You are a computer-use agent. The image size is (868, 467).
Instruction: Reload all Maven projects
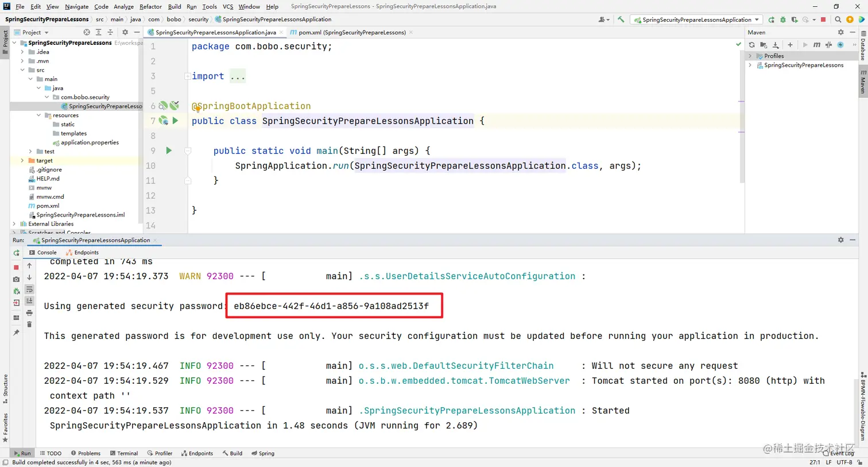(752, 45)
